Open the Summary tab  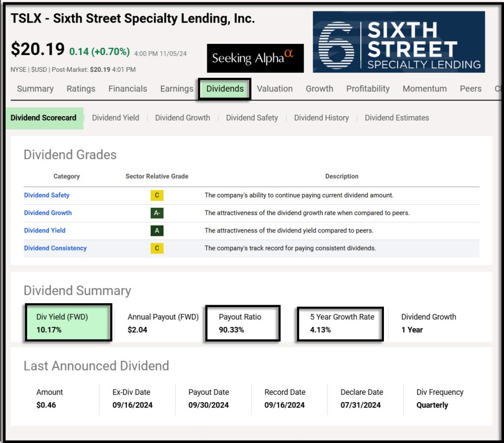coord(35,89)
